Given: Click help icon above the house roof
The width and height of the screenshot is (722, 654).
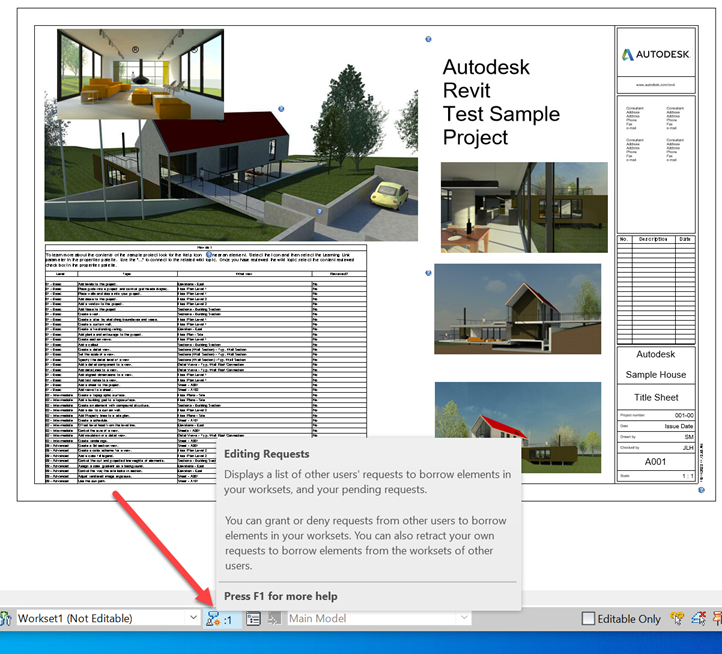Looking at the screenshot, I should (x=281, y=109).
